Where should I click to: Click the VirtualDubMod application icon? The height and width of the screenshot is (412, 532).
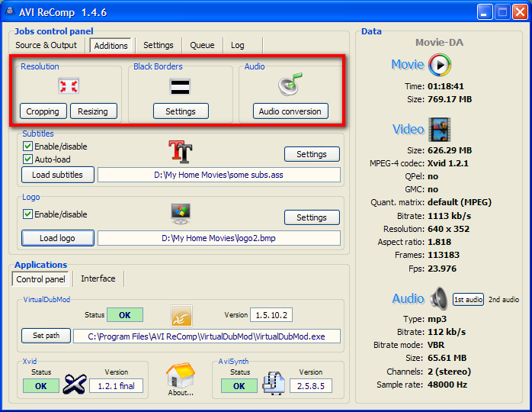tap(181, 315)
